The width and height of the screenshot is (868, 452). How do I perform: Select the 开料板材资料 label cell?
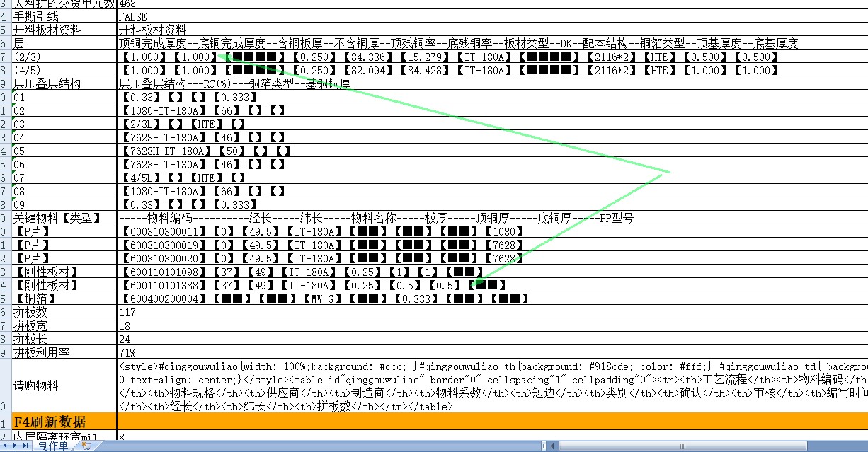point(64,30)
